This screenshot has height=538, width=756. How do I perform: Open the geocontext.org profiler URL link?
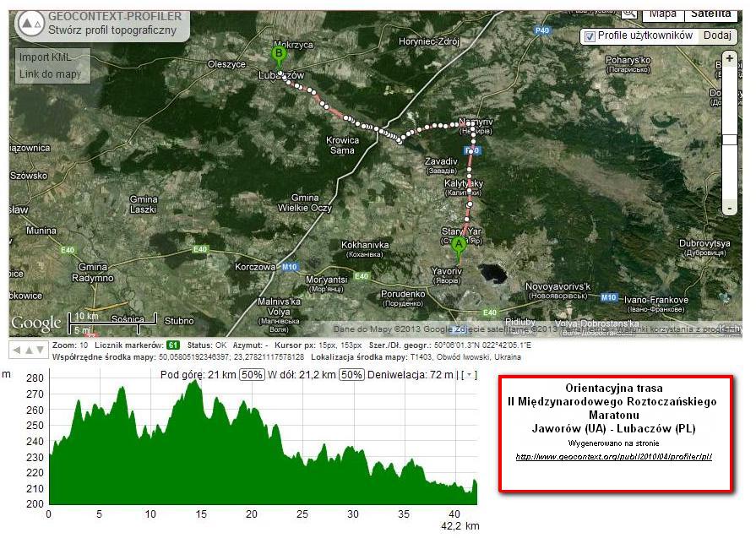(614, 457)
